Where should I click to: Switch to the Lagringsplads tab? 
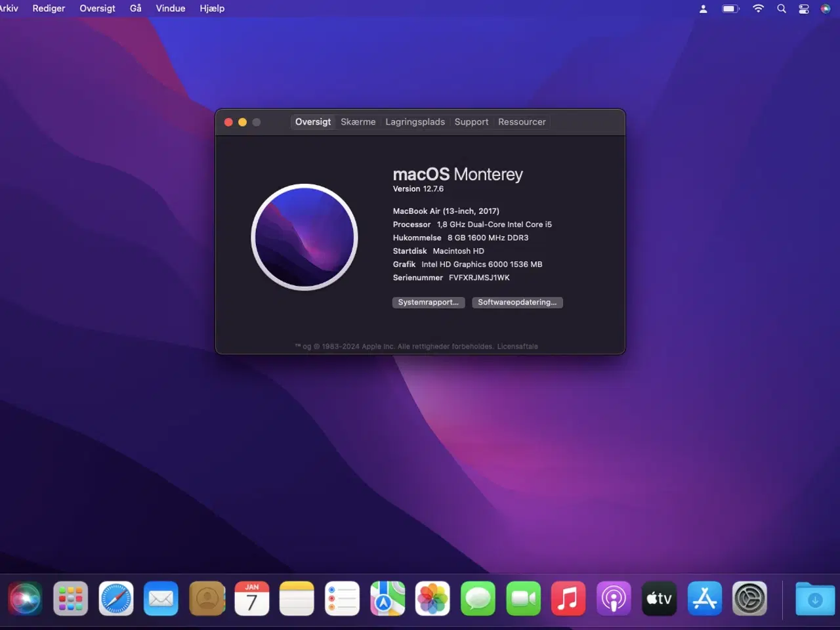coord(415,122)
